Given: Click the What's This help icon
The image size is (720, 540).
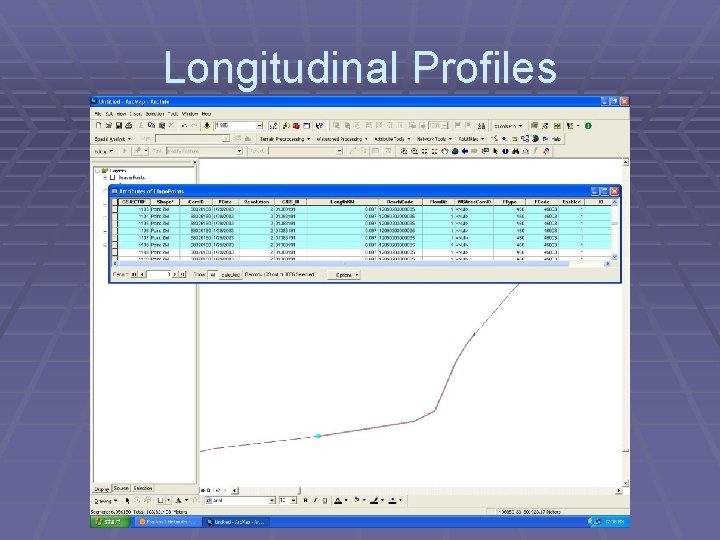Looking at the screenshot, I should coord(320,125).
